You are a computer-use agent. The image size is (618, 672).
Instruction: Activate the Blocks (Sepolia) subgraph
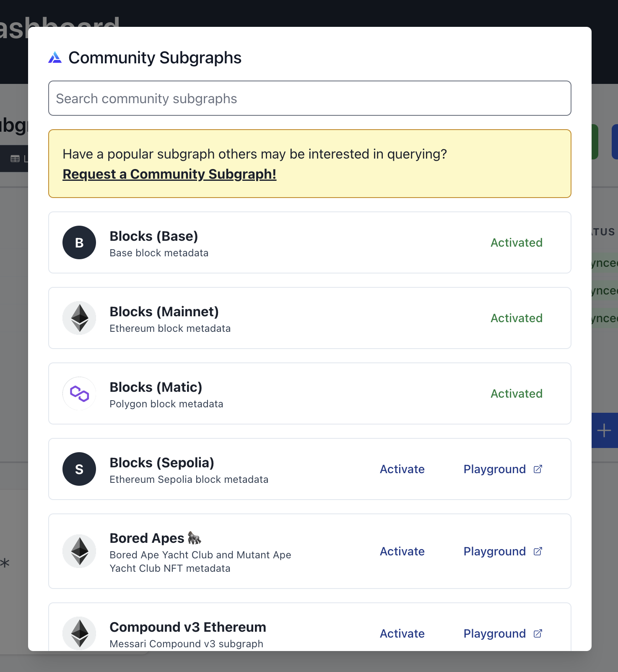coord(402,469)
